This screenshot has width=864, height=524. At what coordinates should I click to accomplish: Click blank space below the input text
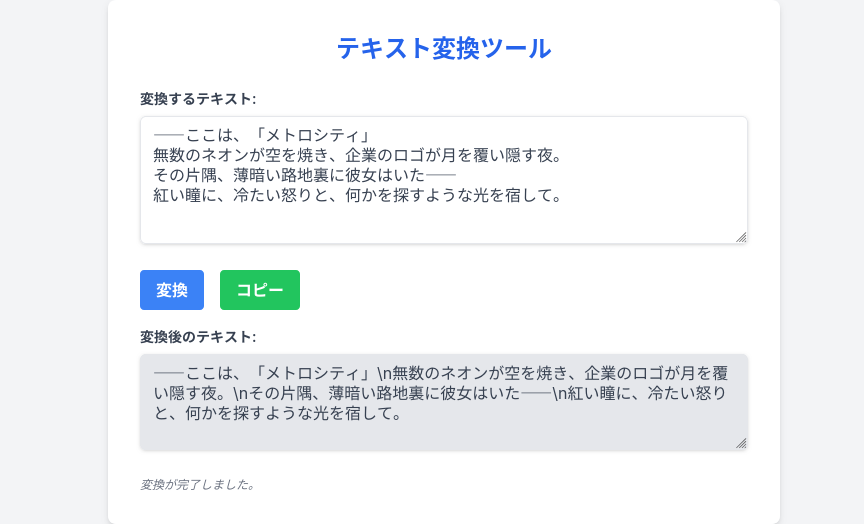click(440, 224)
